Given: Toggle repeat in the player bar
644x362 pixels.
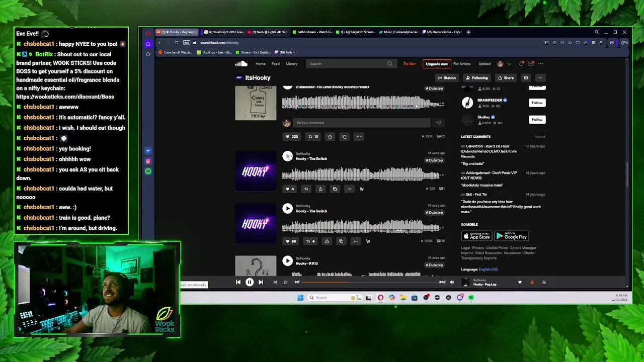Looking at the screenshot, I should click(x=285, y=283).
